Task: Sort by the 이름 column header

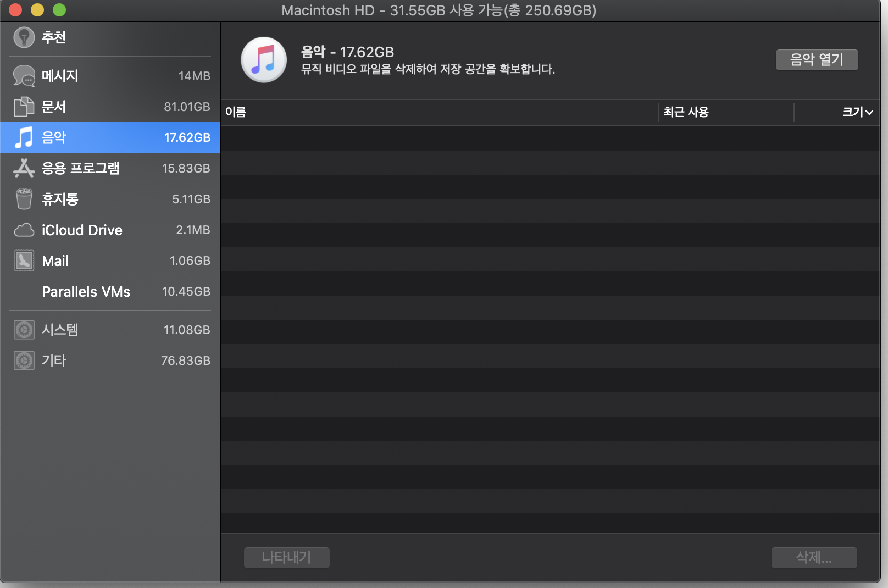Action: pyautogui.click(x=236, y=112)
